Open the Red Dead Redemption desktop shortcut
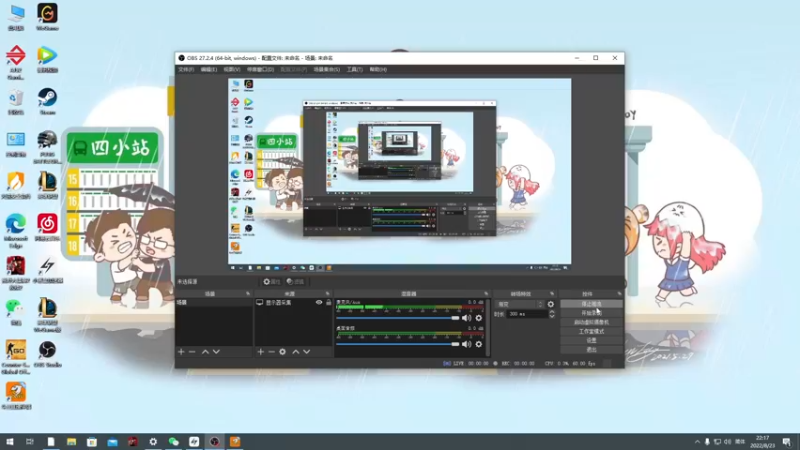Screen dimensions: 800x450 [16, 273]
